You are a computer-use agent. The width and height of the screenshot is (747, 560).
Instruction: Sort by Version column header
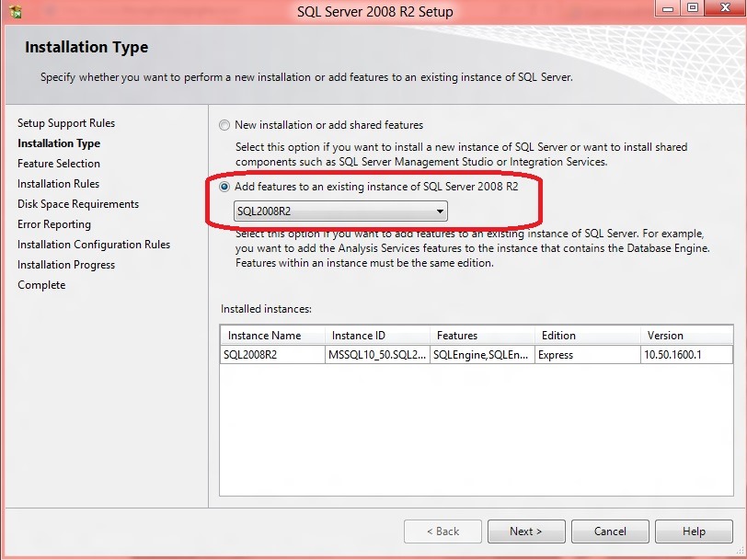(x=686, y=336)
